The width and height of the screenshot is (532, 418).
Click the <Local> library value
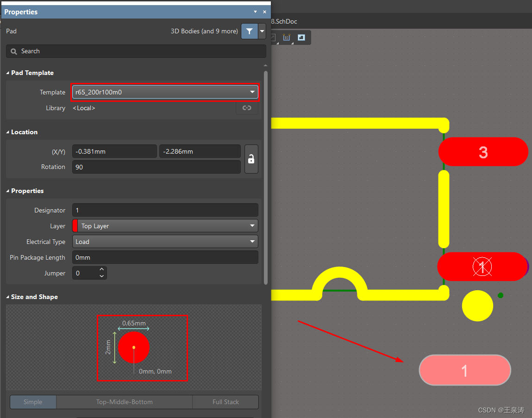pos(84,108)
